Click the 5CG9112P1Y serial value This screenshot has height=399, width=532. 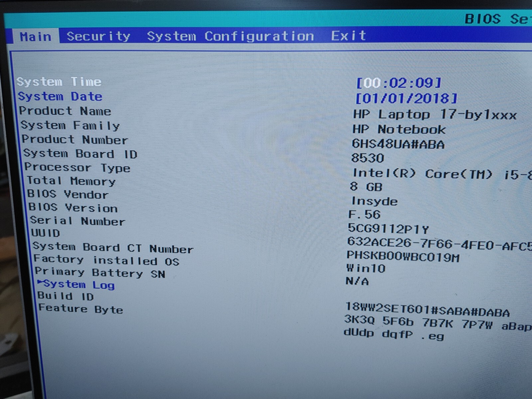pos(388,229)
